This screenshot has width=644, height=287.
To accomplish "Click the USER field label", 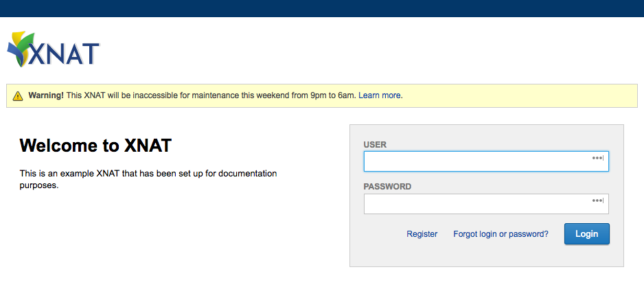I will pos(375,145).
